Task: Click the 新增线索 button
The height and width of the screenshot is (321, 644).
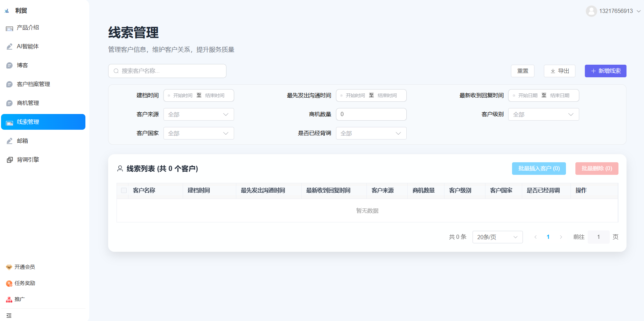Action: (605, 71)
